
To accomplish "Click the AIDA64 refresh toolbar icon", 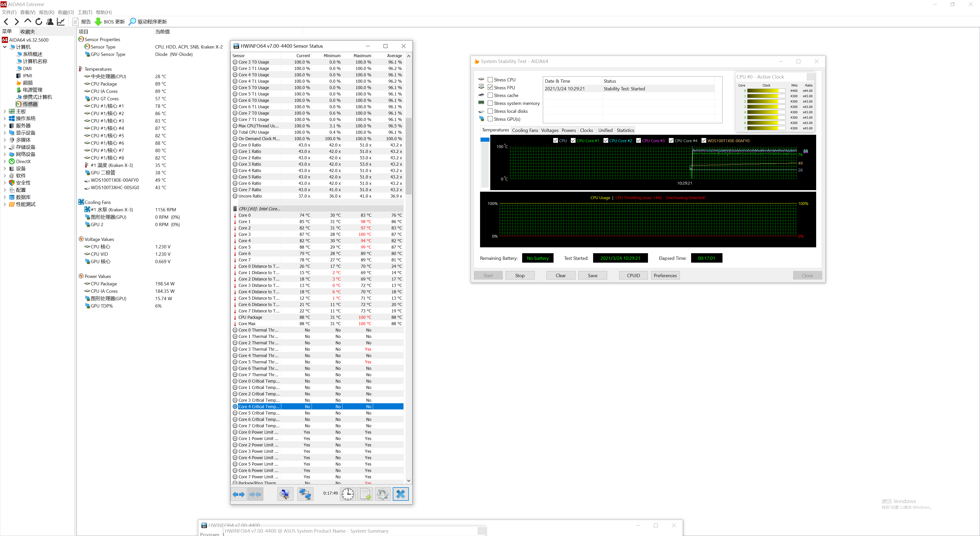I will pyautogui.click(x=39, y=22).
